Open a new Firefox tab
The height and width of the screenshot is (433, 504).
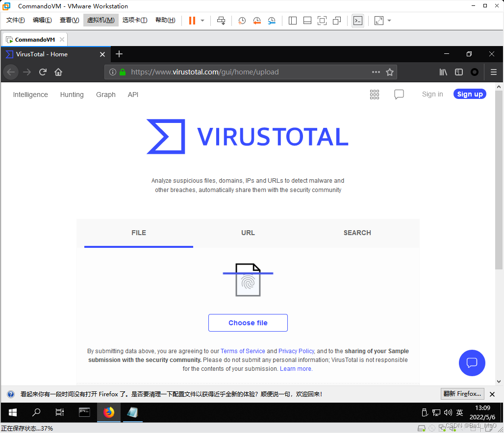tap(119, 54)
